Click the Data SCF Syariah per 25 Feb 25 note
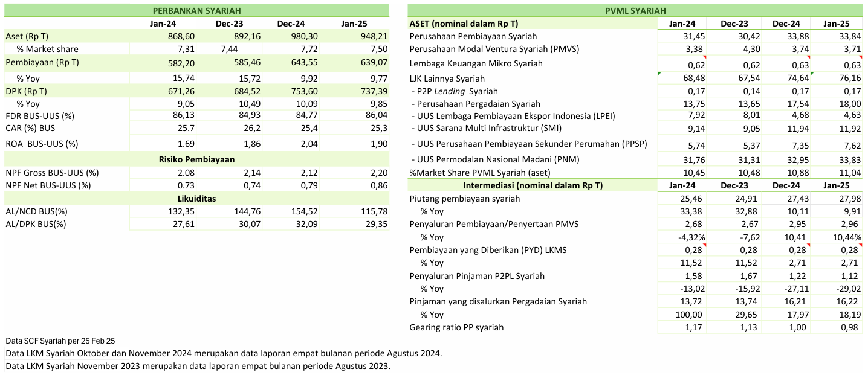 (x=60, y=341)
